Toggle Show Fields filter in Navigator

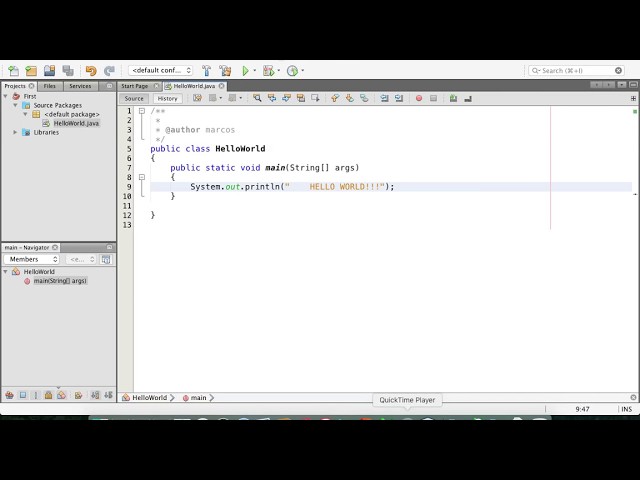23,395
